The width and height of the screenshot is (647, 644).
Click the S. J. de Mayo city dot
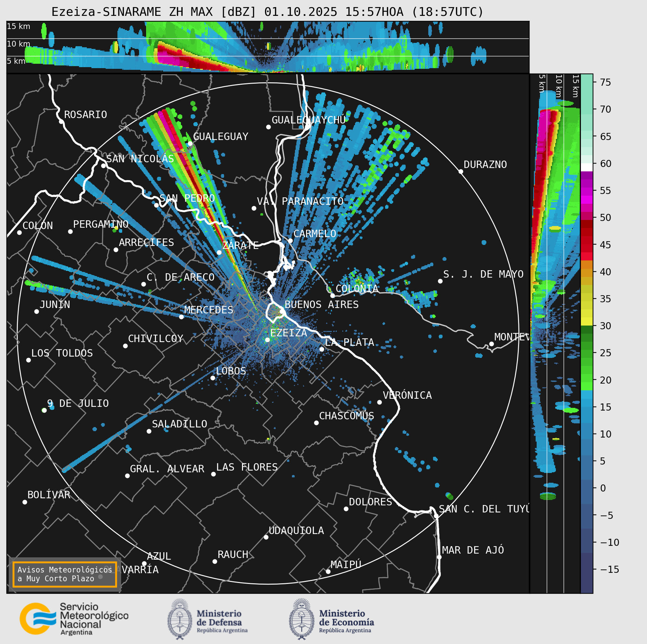[x=440, y=281]
